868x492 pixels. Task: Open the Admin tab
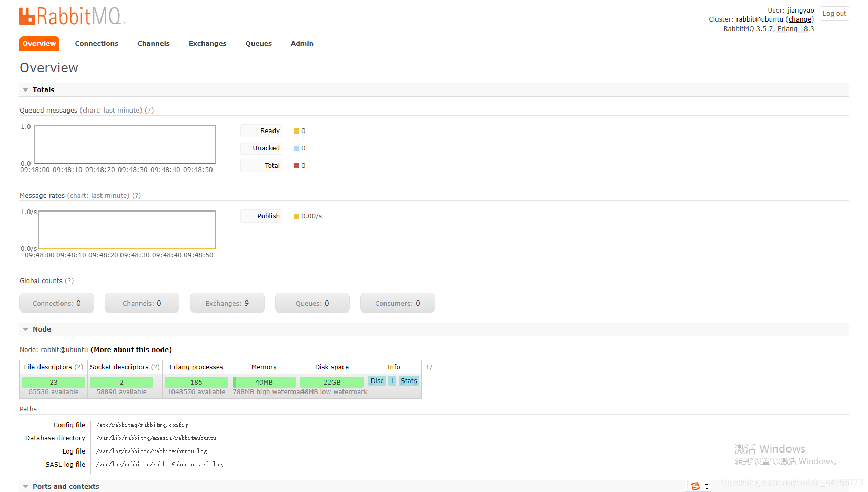click(x=302, y=44)
